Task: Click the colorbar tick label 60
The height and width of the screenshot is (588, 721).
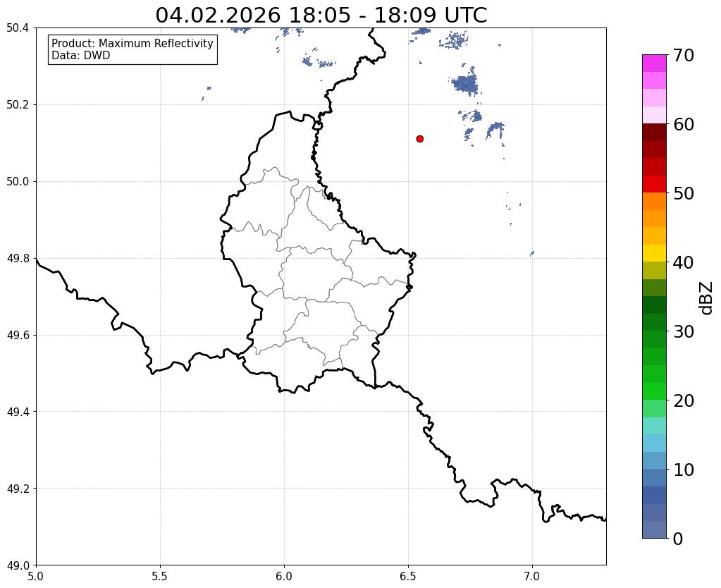Action: [x=684, y=124]
